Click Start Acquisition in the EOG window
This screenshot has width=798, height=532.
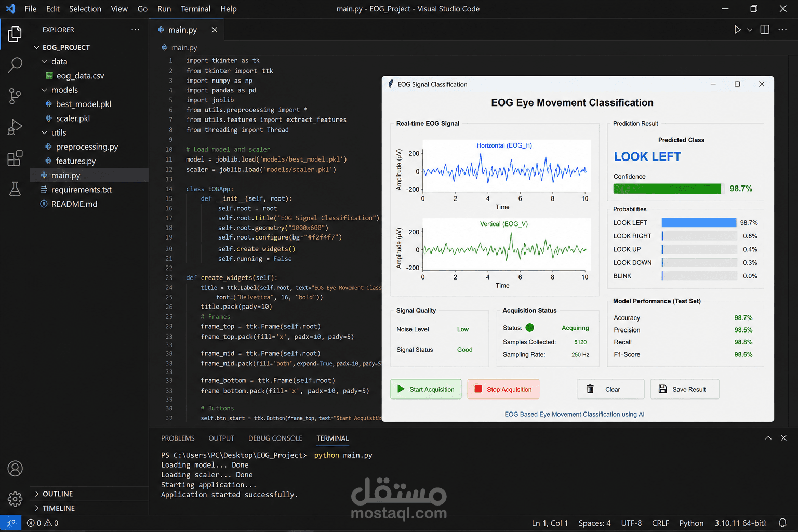click(x=425, y=389)
